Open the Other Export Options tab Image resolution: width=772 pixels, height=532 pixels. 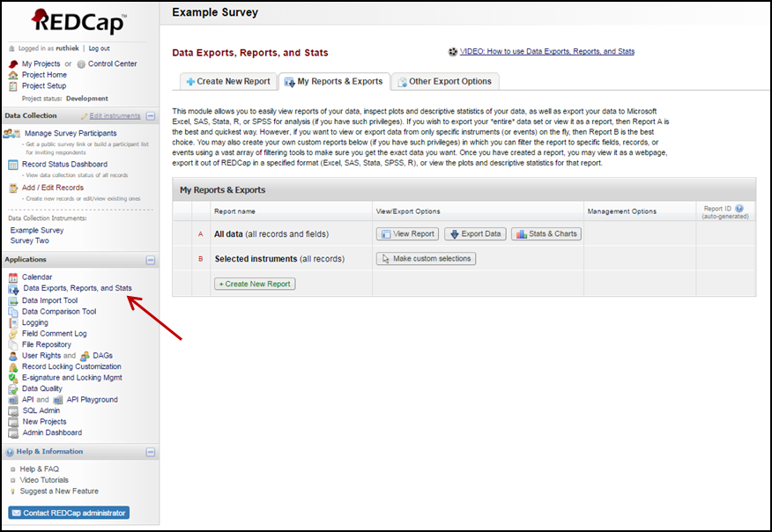(446, 82)
